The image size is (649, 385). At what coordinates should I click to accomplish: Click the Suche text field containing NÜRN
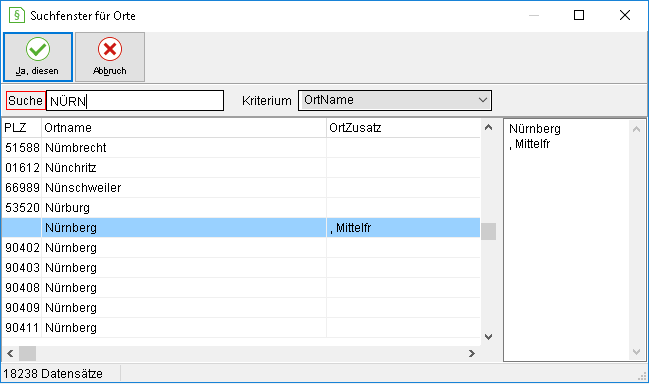point(135,101)
